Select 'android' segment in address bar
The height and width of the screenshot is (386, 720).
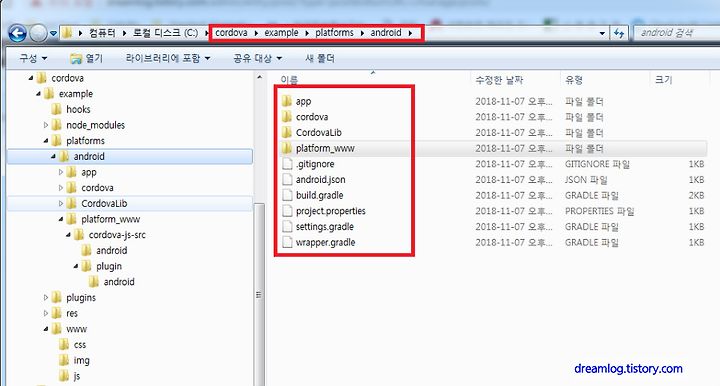tap(386, 33)
